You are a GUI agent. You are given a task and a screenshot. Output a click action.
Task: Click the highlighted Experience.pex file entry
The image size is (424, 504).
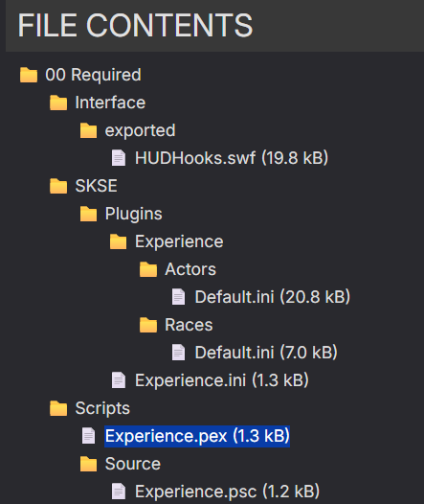[197, 436]
